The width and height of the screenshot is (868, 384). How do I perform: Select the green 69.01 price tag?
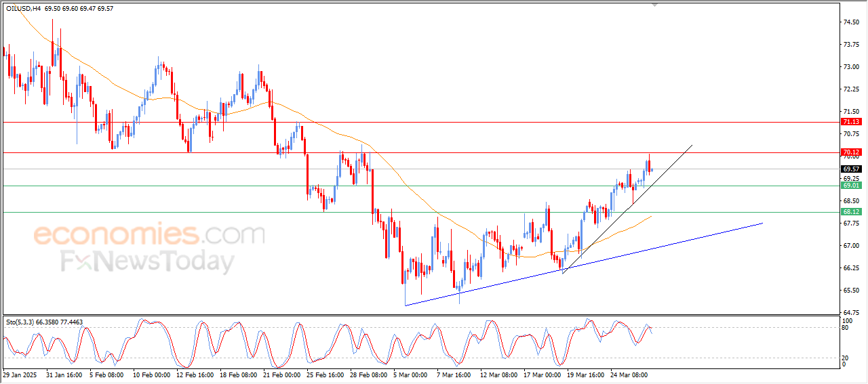point(851,185)
